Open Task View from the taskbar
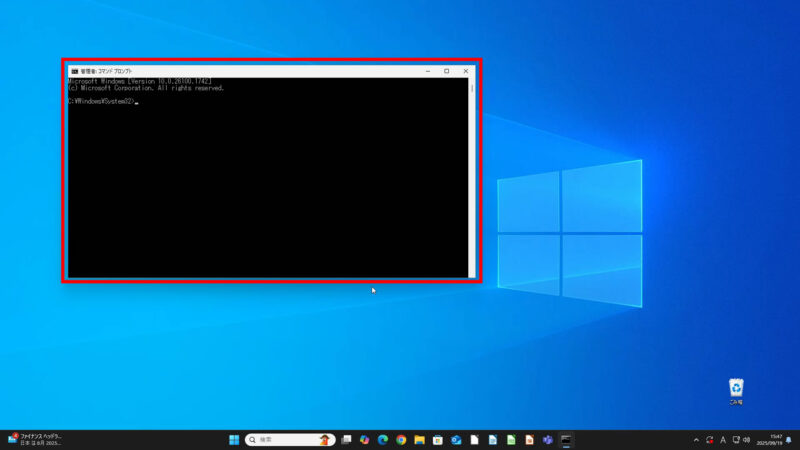 click(347, 440)
